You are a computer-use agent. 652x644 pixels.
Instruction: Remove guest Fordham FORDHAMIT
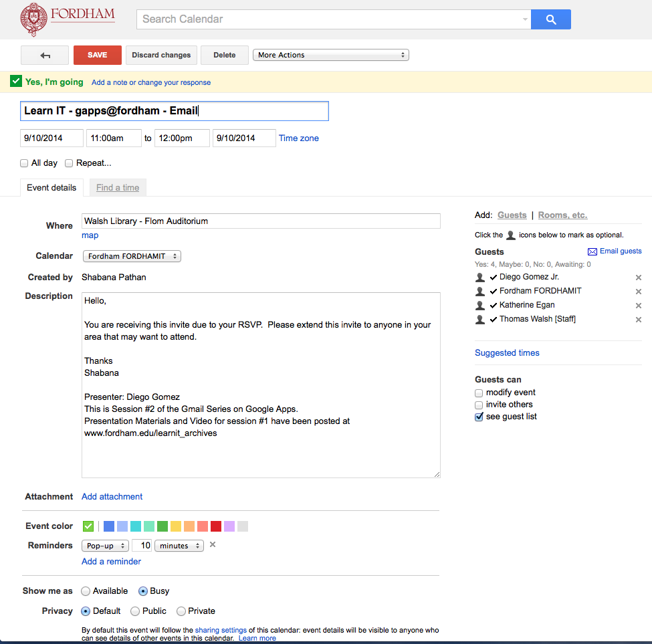(638, 292)
